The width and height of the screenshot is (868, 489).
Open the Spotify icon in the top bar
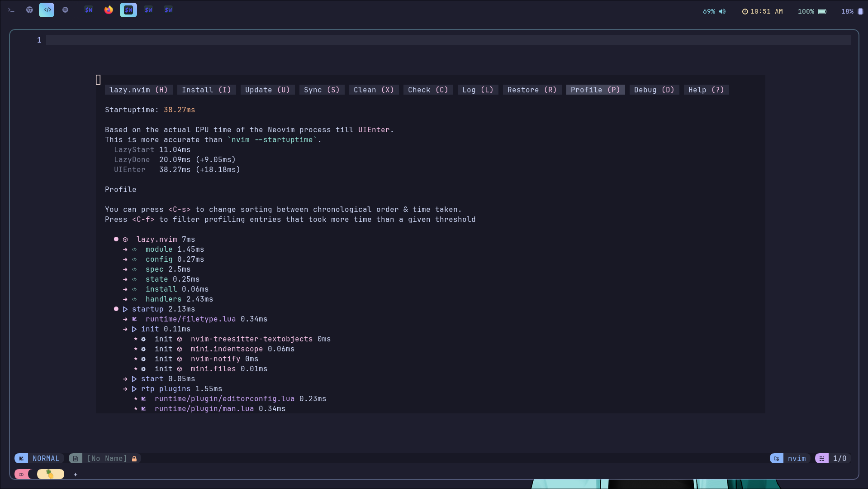[65, 10]
